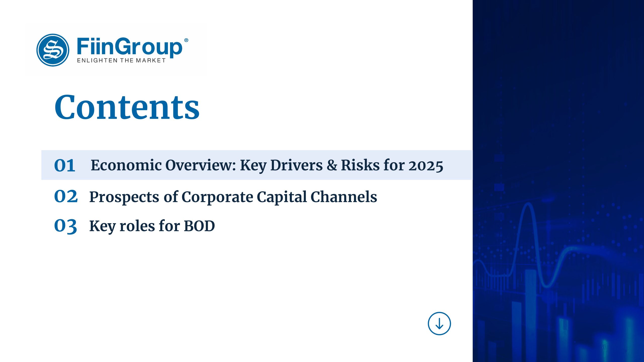Select section number 02

pos(66,196)
